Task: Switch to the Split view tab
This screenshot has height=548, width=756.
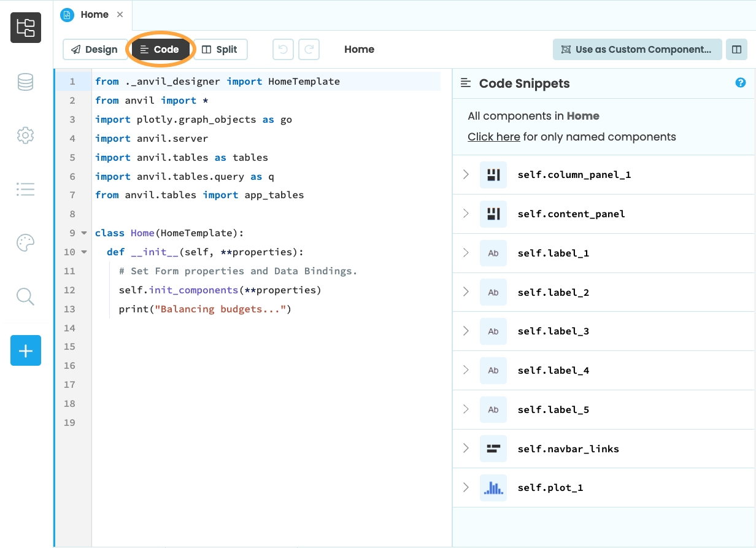Action: (x=220, y=49)
